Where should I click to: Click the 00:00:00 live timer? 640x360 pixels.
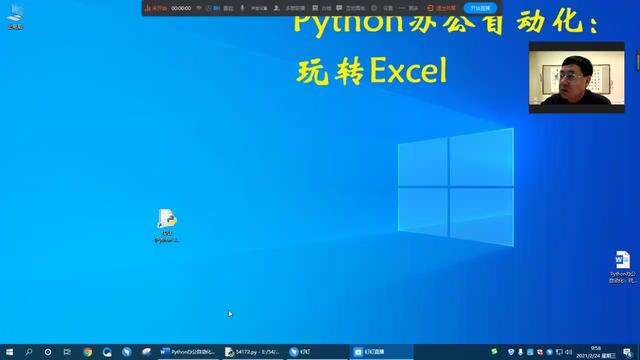[x=181, y=8]
